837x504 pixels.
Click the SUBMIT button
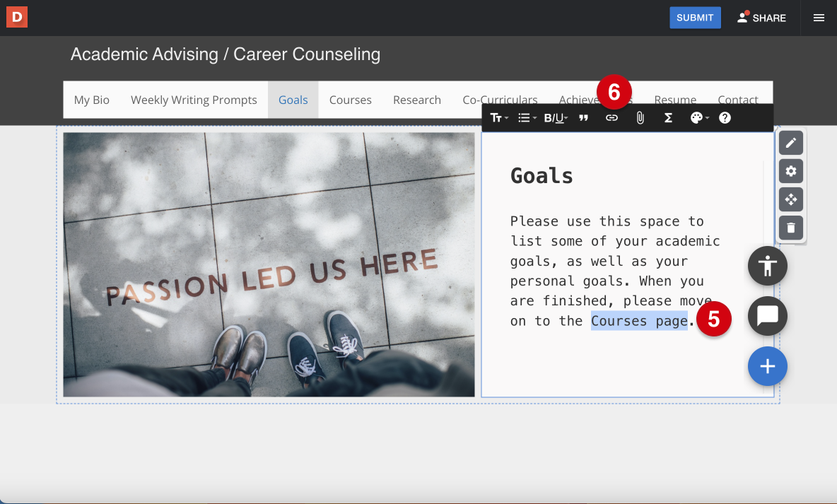(695, 18)
